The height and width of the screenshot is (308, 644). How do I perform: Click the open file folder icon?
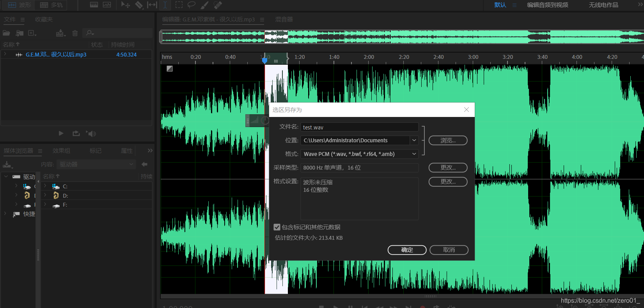click(x=7, y=33)
